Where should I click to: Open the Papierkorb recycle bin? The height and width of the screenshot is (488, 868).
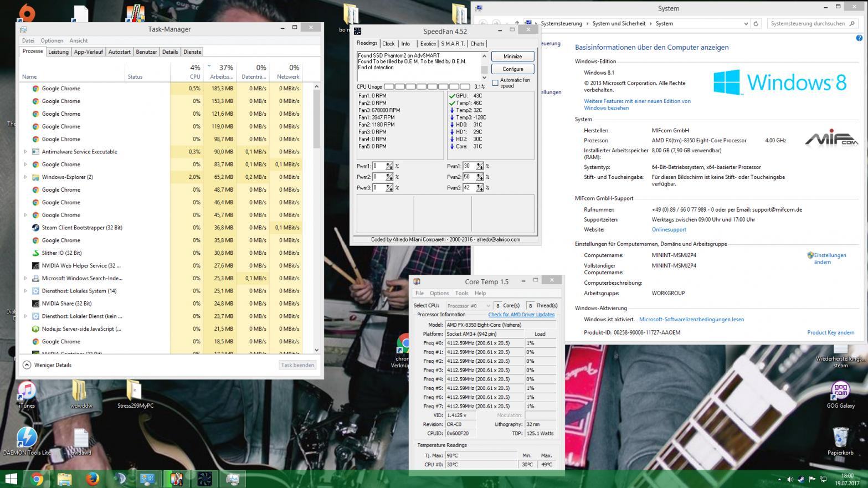[840, 438]
